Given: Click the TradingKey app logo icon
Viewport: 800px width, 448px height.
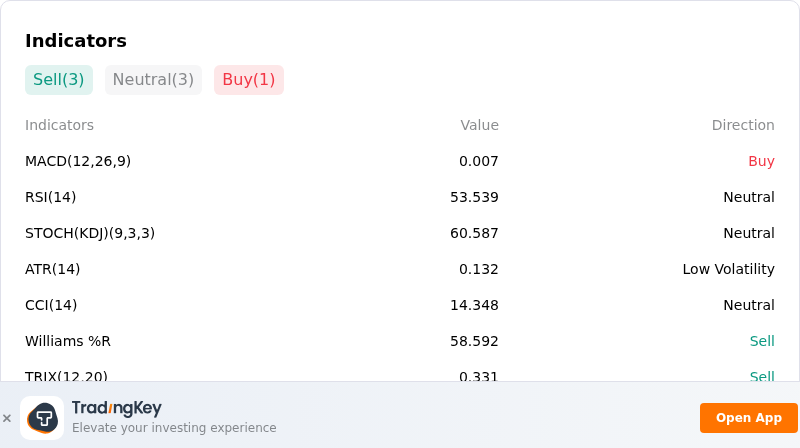Looking at the screenshot, I should 42,418.
